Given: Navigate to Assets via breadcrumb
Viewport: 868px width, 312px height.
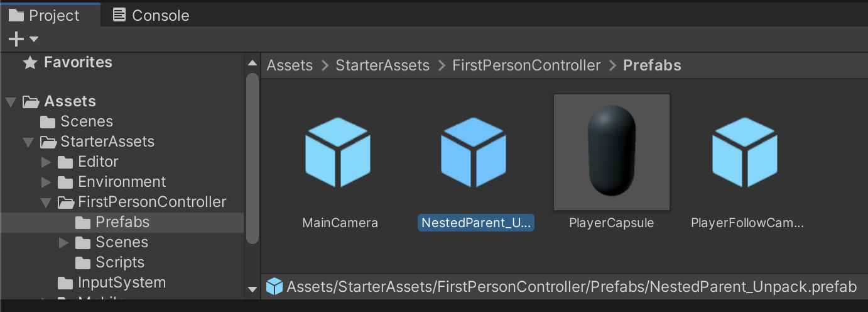Looking at the screenshot, I should tap(290, 65).
